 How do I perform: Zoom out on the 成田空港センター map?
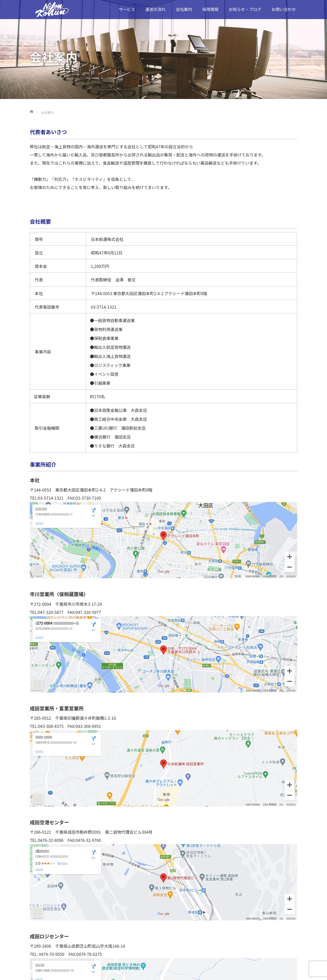pos(289,909)
